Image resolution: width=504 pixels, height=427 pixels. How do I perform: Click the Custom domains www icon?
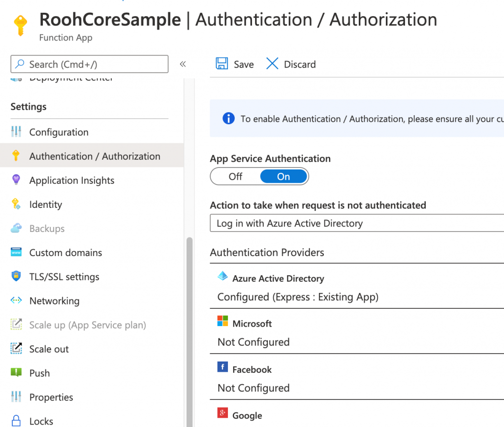click(x=16, y=252)
